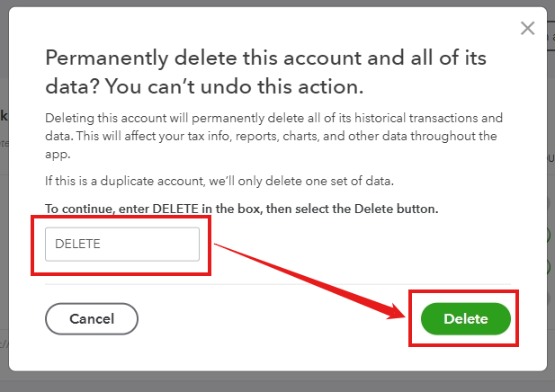Viewport: 555px width, 392px height.
Task: Click the paragraph about historical transactions and data
Action: pyautogui.click(x=273, y=136)
